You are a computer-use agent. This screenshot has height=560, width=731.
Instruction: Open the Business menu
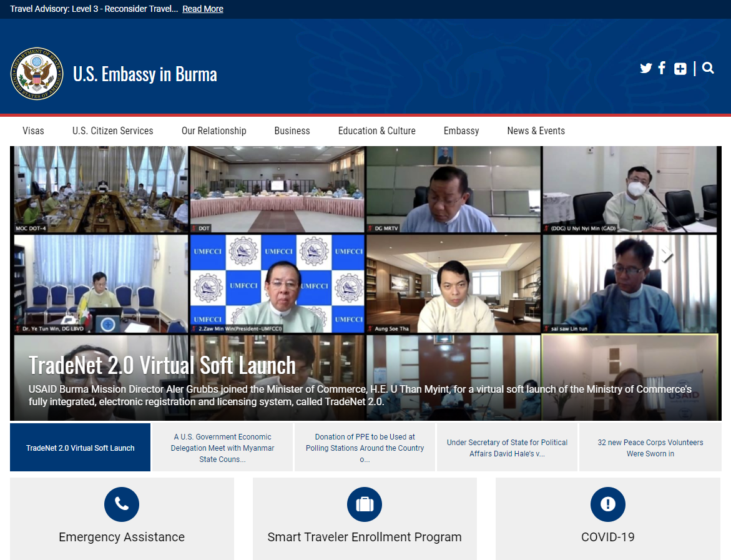[292, 130]
